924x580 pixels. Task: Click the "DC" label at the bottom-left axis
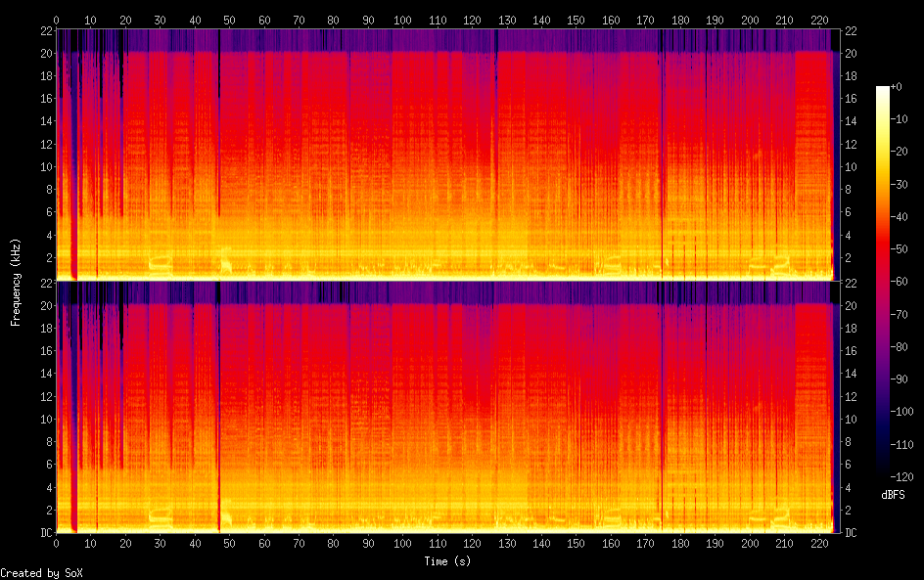coord(44,533)
